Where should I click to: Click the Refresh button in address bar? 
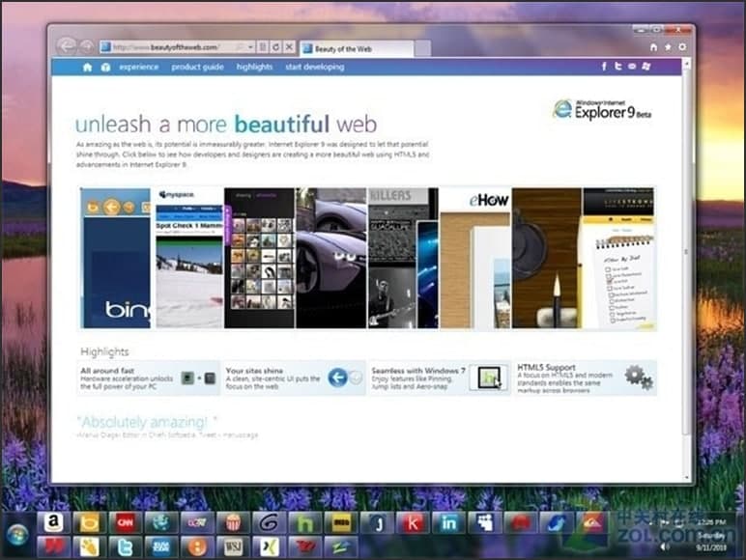click(x=275, y=46)
